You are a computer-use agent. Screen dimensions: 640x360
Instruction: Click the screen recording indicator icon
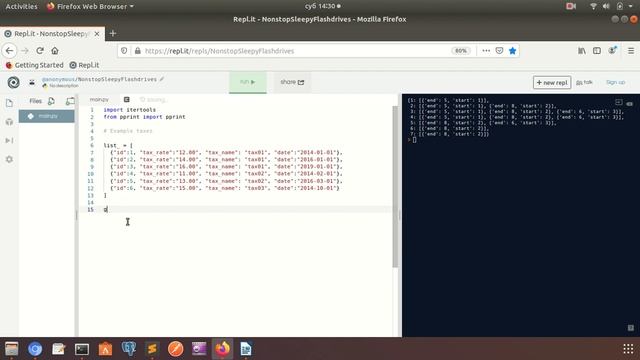point(571,6)
